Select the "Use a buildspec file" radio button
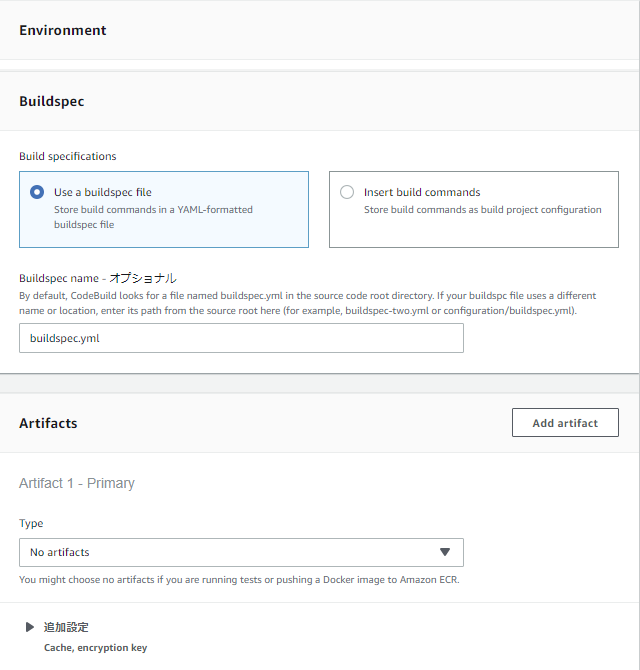This screenshot has height=670, width=640. (x=37, y=192)
